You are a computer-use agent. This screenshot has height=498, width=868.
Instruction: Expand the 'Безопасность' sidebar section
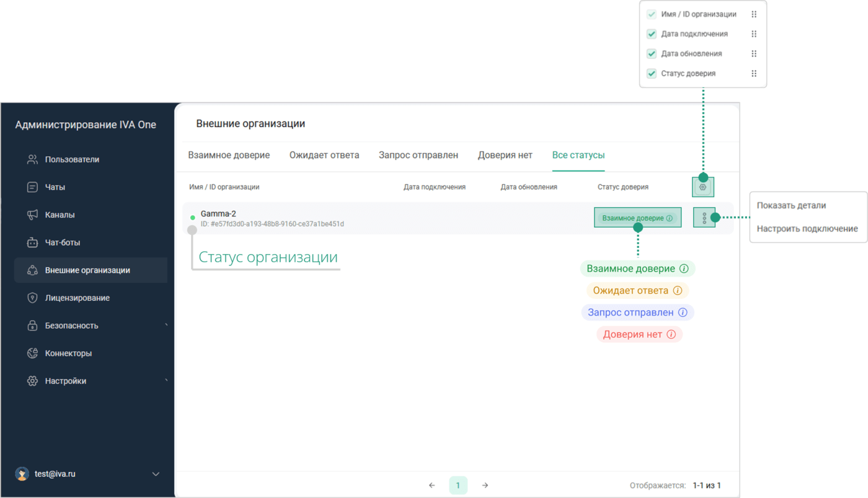pyautogui.click(x=166, y=326)
